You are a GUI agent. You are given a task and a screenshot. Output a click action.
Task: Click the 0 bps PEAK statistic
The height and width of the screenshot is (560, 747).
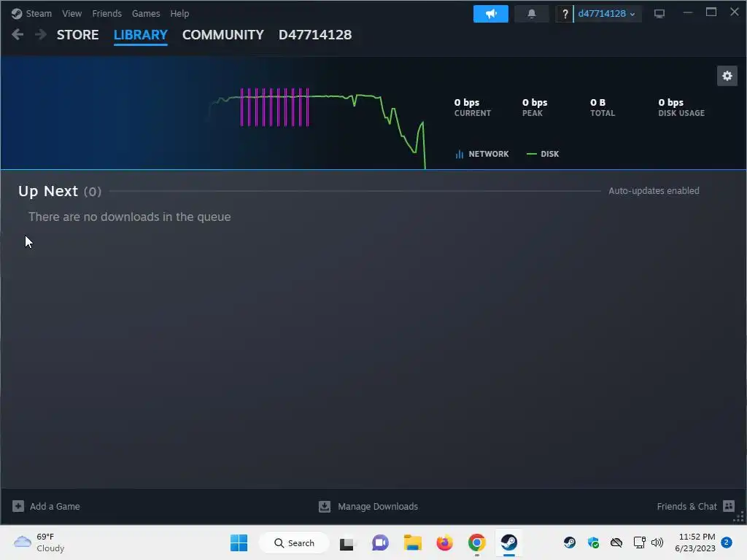pyautogui.click(x=535, y=107)
